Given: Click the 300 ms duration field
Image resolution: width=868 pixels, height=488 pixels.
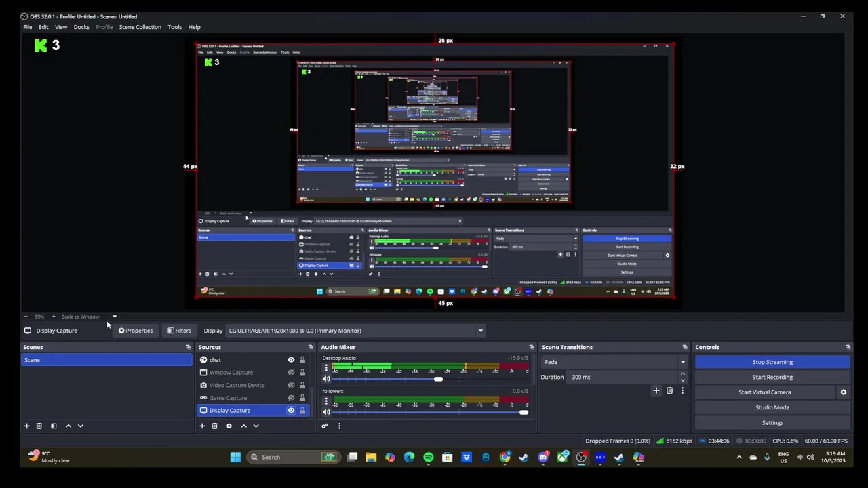Looking at the screenshot, I should [x=623, y=377].
